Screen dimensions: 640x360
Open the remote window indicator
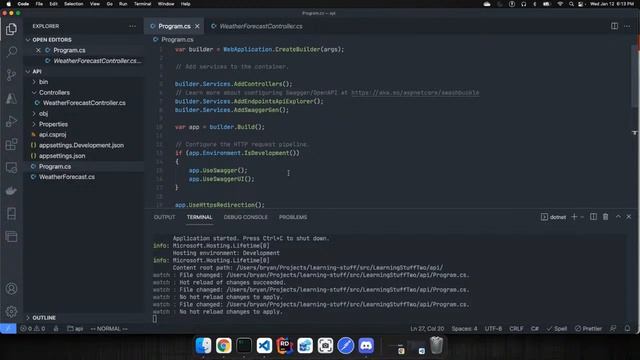pyautogui.click(x=8, y=329)
